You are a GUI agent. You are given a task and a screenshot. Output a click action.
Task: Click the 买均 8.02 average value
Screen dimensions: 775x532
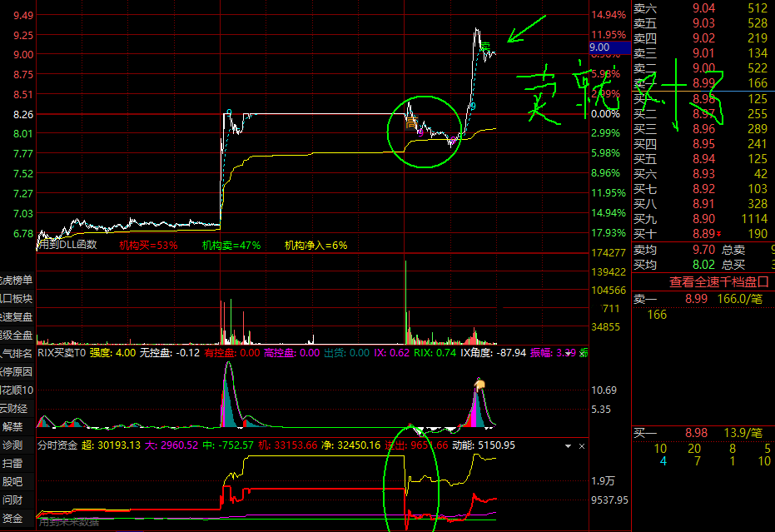coord(704,265)
